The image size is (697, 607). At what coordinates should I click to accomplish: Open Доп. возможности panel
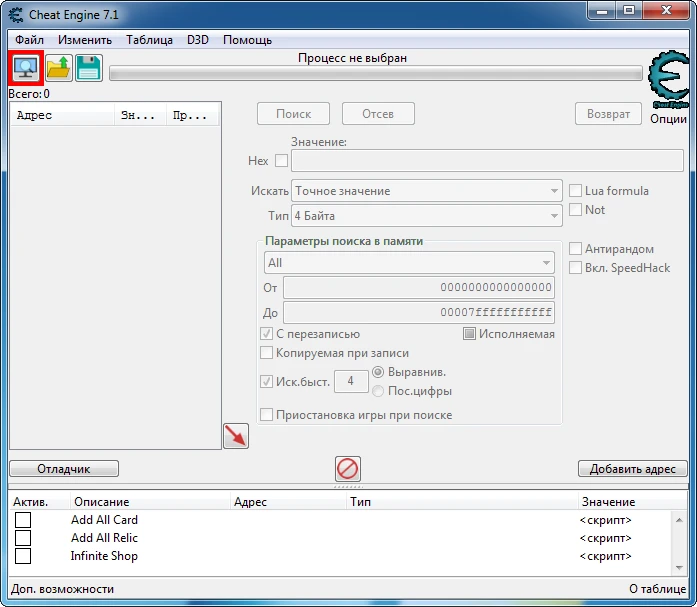click(x=62, y=589)
